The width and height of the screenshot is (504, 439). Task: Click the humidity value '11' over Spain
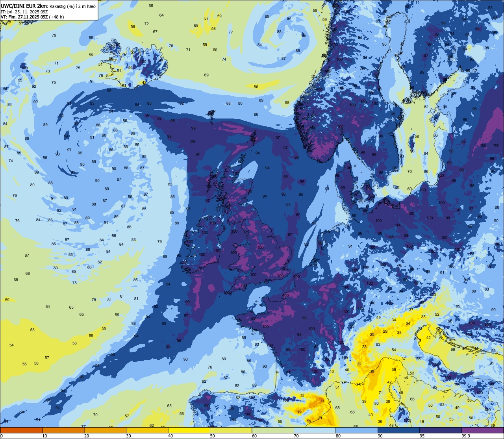click(322, 401)
